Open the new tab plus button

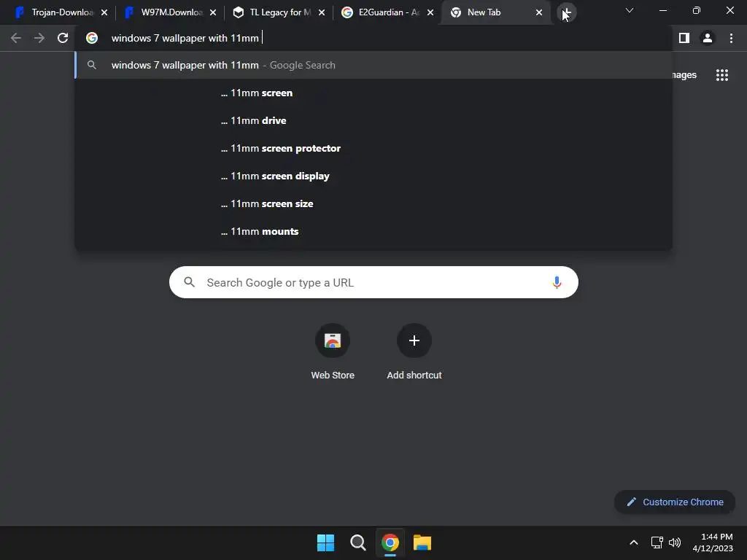point(566,12)
